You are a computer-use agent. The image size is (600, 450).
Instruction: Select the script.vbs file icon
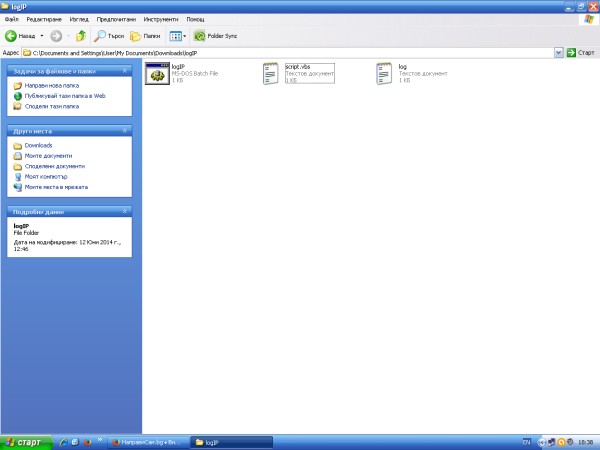(x=271, y=73)
